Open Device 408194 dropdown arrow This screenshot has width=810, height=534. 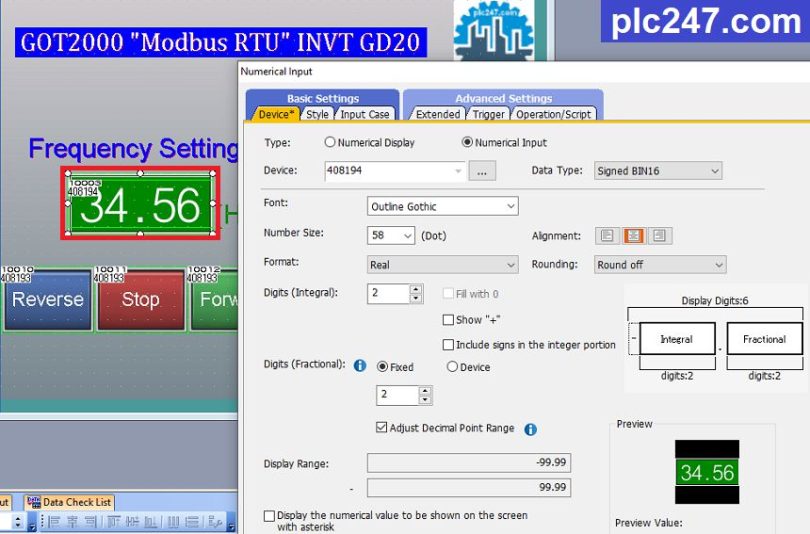coord(458,171)
